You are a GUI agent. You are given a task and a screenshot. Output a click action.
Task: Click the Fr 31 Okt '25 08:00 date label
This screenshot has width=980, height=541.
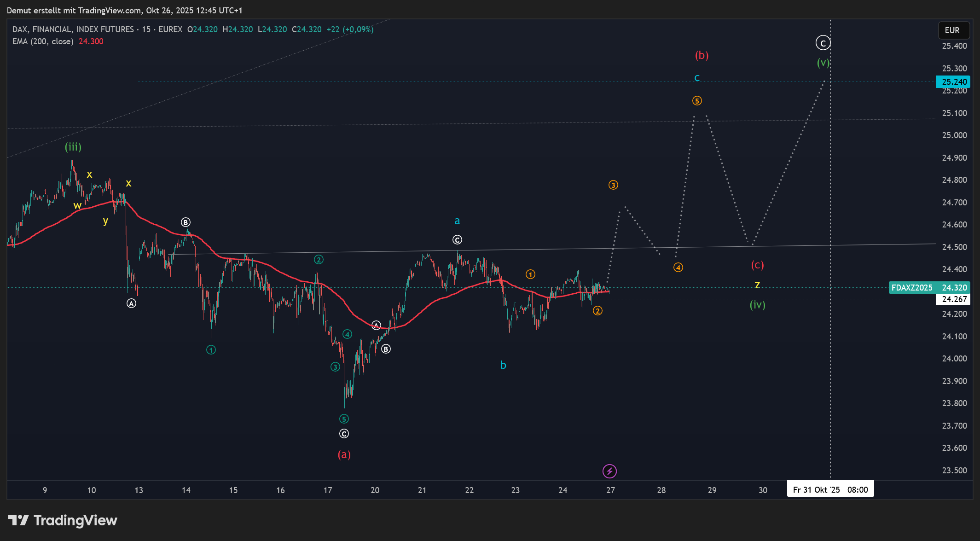coord(830,490)
